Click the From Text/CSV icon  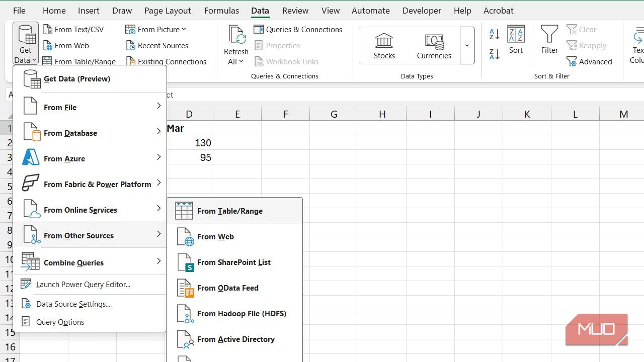48,30
